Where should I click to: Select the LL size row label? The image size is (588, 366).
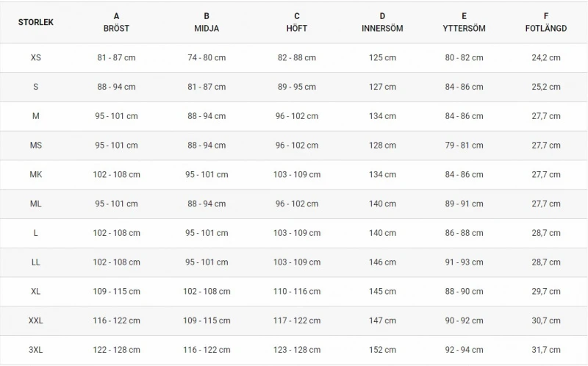click(36, 262)
